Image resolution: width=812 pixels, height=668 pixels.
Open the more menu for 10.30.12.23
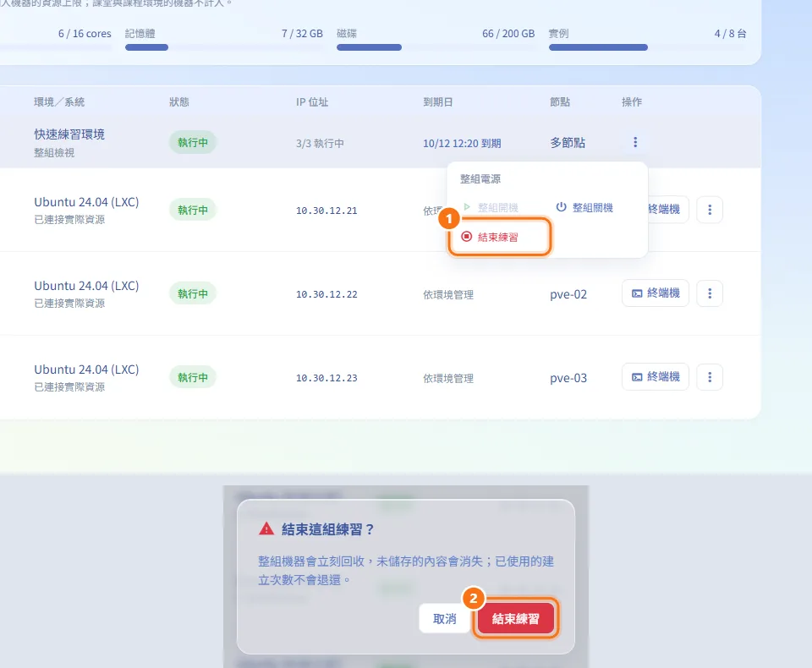(x=710, y=377)
